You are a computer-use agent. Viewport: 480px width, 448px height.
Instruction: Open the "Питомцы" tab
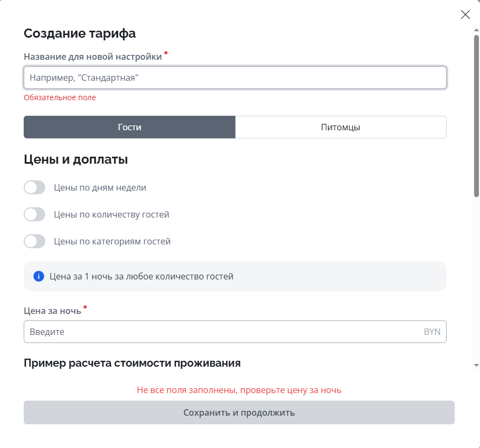(340, 127)
